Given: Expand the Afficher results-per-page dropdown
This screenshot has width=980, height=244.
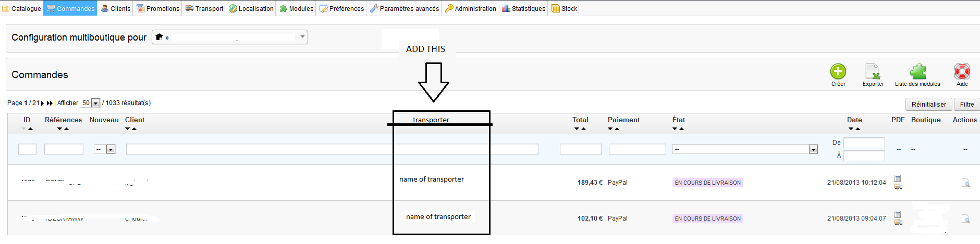Looking at the screenshot, I should pyautogui.click(x=95, y=103).
